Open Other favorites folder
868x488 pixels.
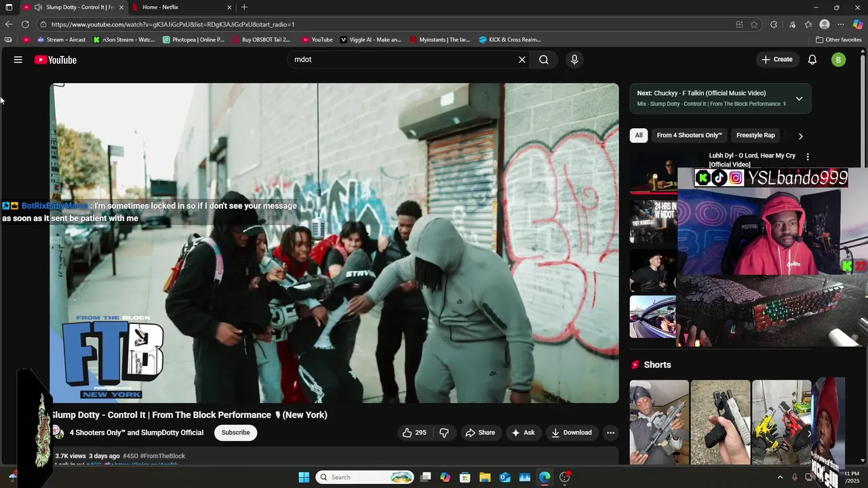click(838, 39)
